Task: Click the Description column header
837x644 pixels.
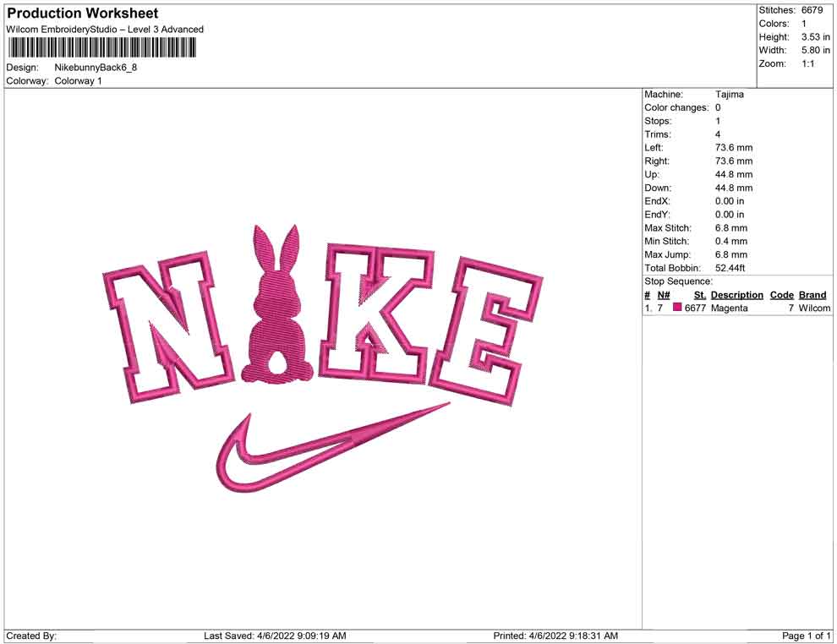Action: (x=737, y=294)
